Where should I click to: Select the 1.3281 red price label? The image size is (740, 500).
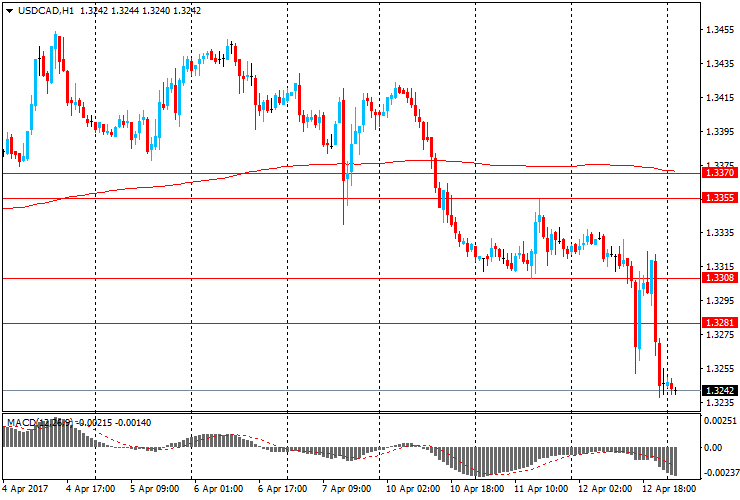pyautogui.click(x=720, y=323)
